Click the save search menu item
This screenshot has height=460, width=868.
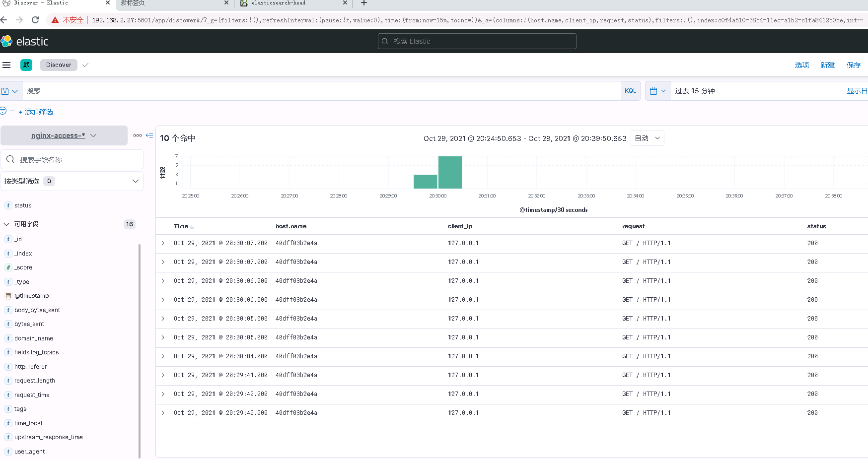[x=853, y=65]
